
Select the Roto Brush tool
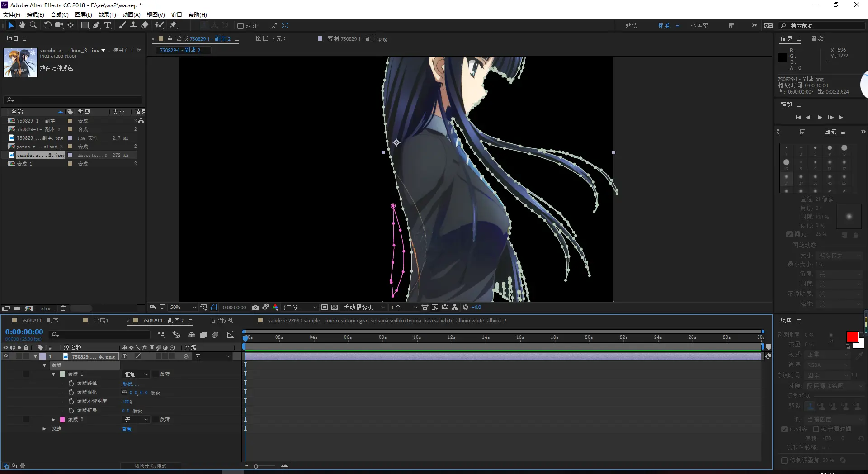pos(159,25)
